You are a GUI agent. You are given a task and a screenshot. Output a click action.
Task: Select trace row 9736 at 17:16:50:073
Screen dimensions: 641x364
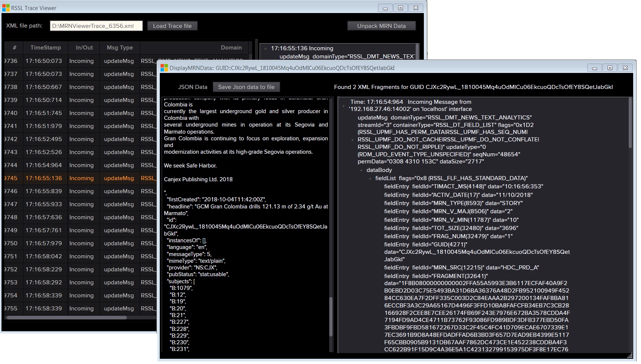click(x=80, y=61)
